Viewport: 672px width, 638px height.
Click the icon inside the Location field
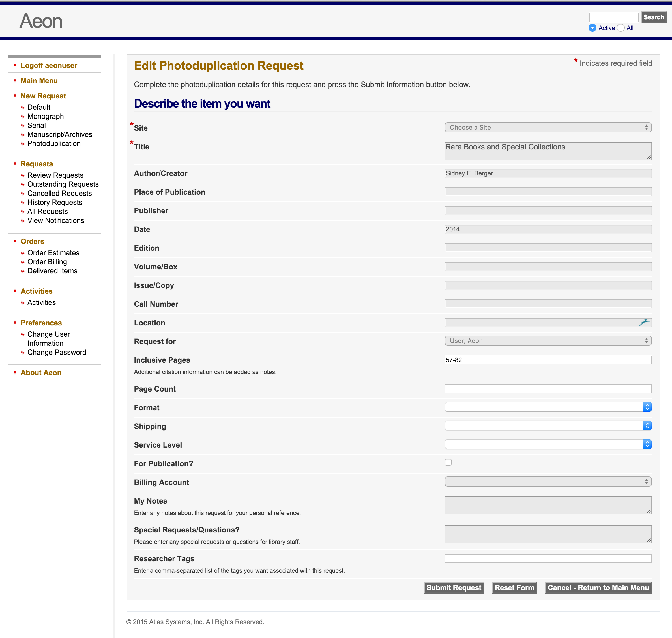click(x=644, y=322)
